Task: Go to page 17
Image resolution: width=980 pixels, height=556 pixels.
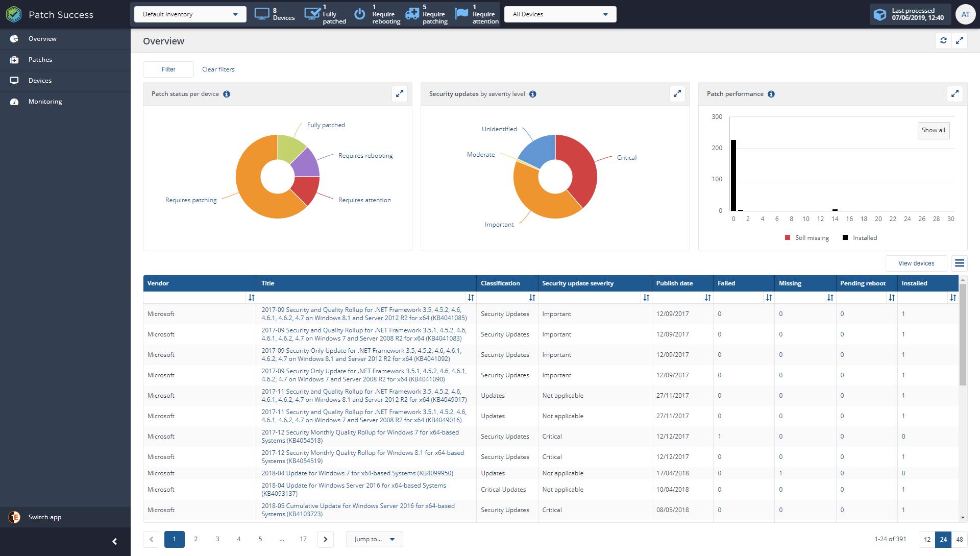Action: [x=303, y=539]
